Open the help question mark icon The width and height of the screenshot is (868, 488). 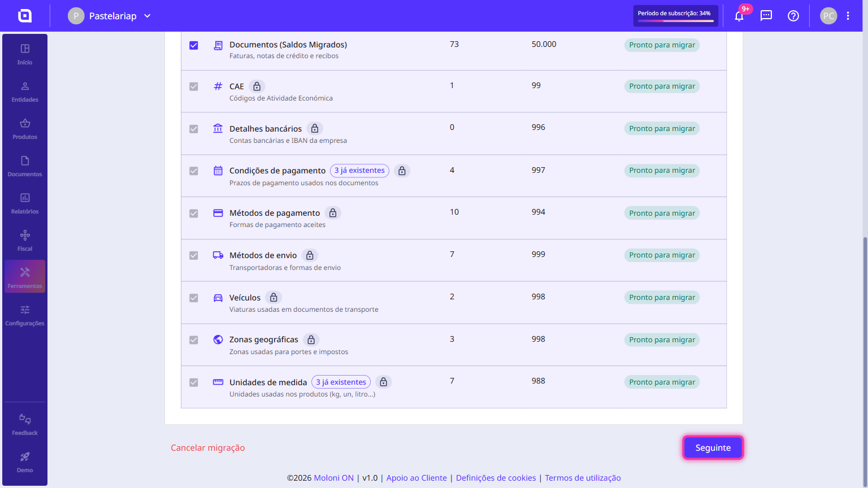[793, 16]
